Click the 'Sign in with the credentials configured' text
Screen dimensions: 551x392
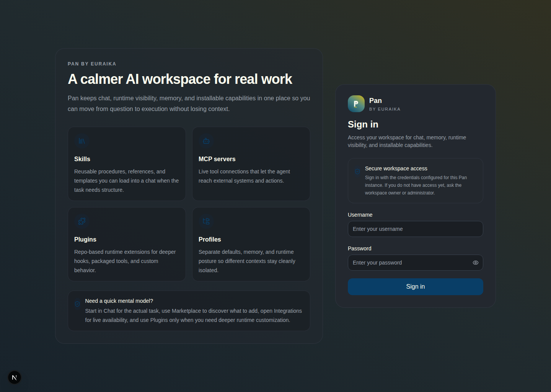coord(416,185)
